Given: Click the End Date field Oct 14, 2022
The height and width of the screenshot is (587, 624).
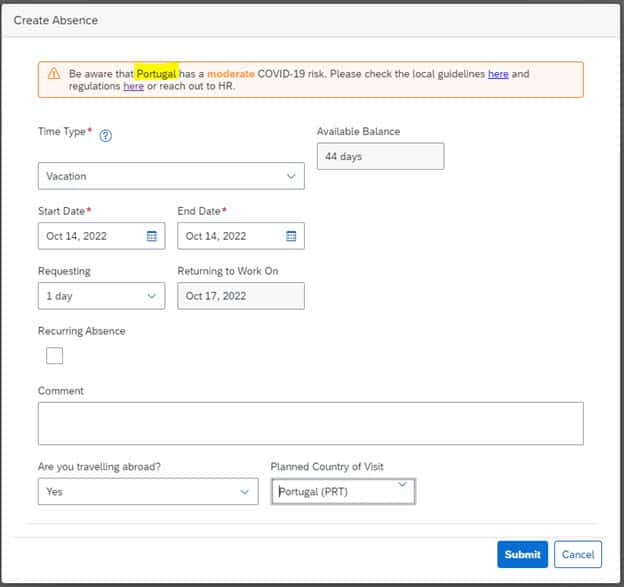Looking at the screenshot, I should tap(241, 236).
